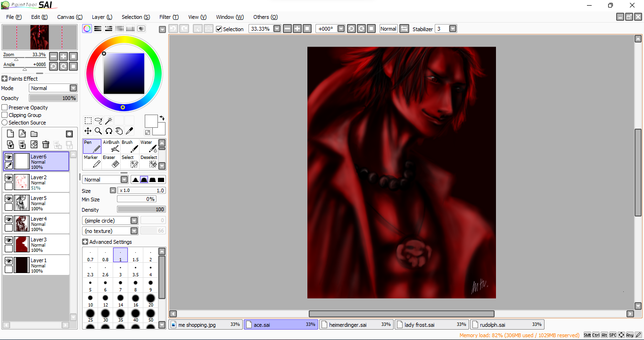Open the File menu

tap(14, 17)
